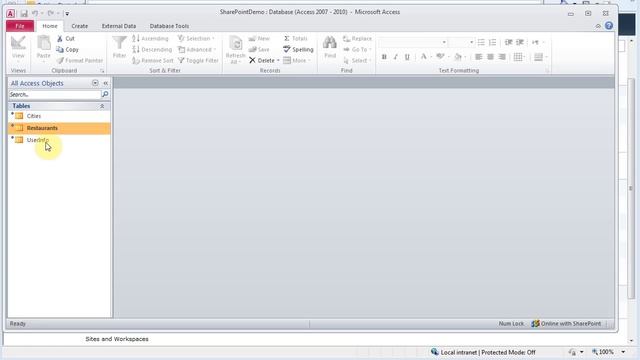Collapse the Tables group
Viewport: 640px width, 360px height.
[102, 106]
